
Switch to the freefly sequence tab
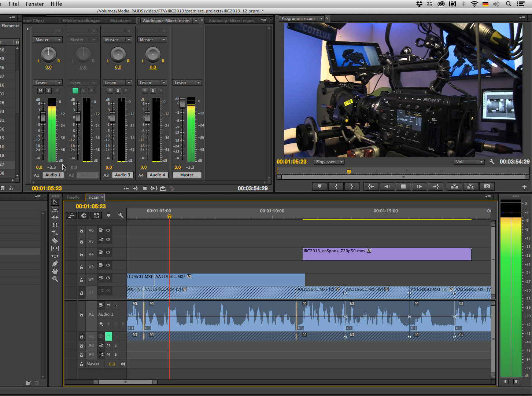pyautogui.click(x=73, y=197)
